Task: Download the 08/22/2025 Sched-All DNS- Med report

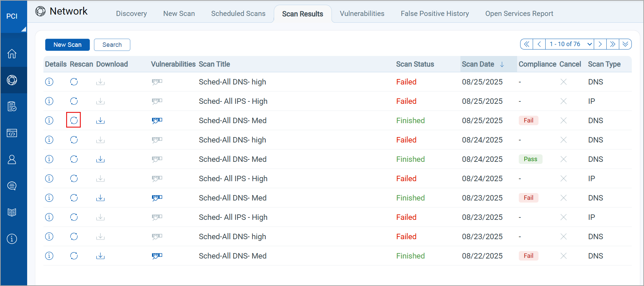Action: tap(100, 256)
